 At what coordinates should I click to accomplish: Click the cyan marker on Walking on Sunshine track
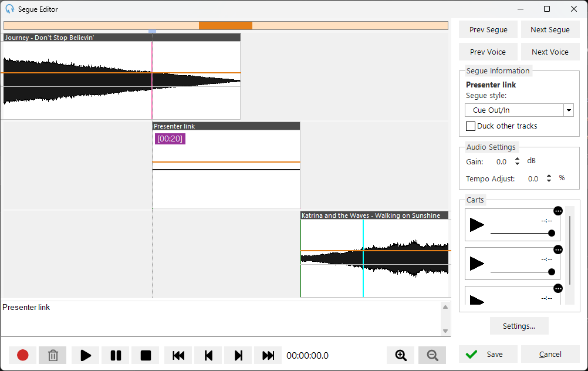tap(363, 258)
